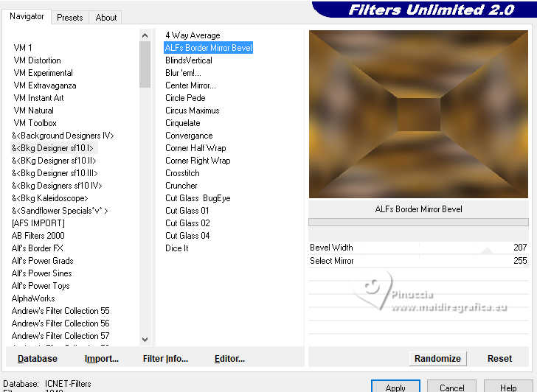
Task: Open the About tab
Action: click(x=106, y=18)
